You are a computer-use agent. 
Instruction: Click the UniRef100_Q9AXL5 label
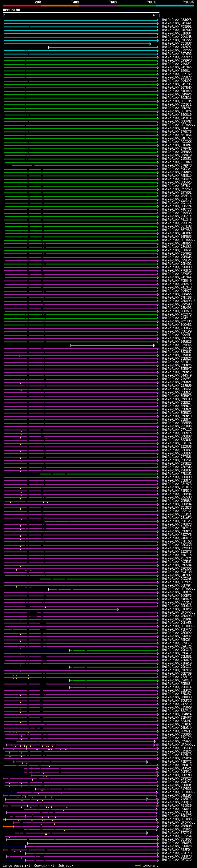click(176, 650)
